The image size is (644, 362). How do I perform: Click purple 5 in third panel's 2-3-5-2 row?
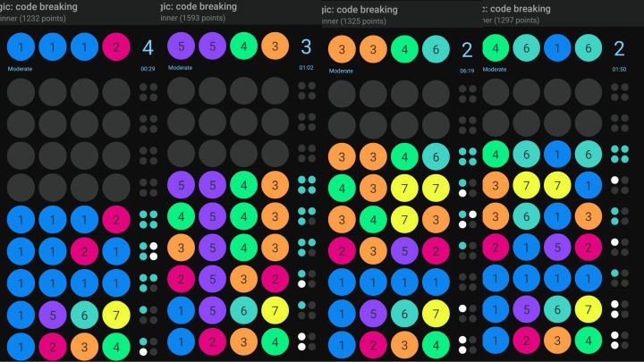(x=404, y=250)
